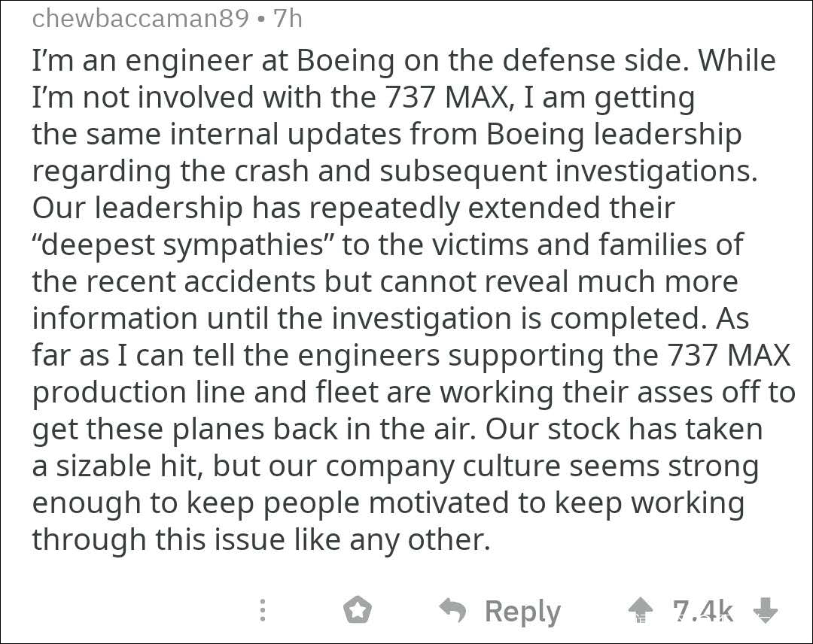Downvote the Boeing engineer comment
This screenshot has height=644, width=813.
point(765,610)
